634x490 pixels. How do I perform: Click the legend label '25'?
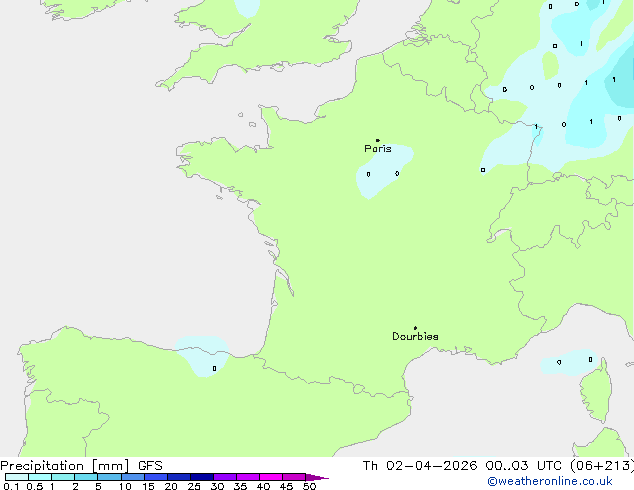(194, 486)
